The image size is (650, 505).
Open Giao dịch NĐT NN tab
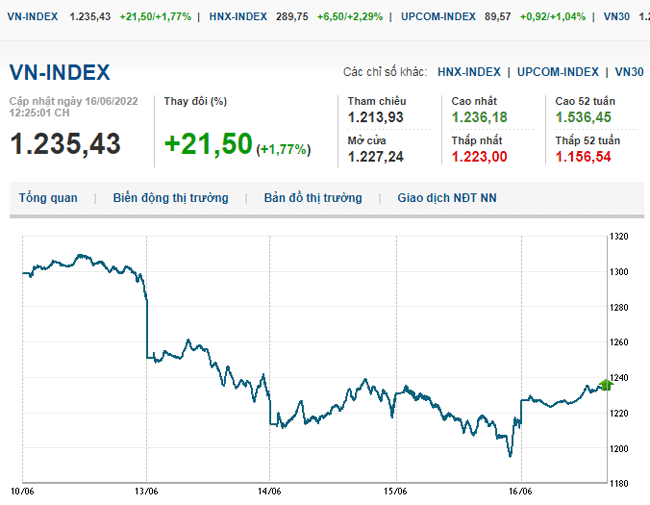tap(446, 198)
